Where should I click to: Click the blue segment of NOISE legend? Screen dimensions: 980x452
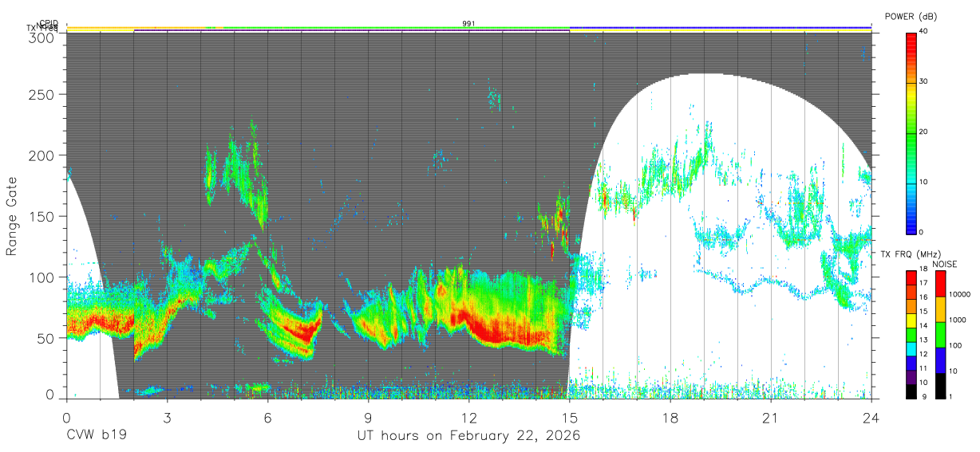click(939, 360)
